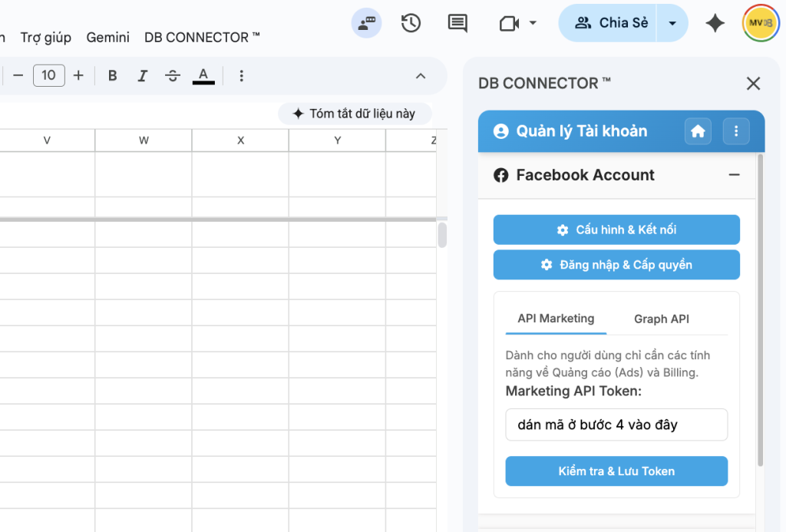
Task: Click the Marketing API Token input field
Action: (x=616, y=425)
